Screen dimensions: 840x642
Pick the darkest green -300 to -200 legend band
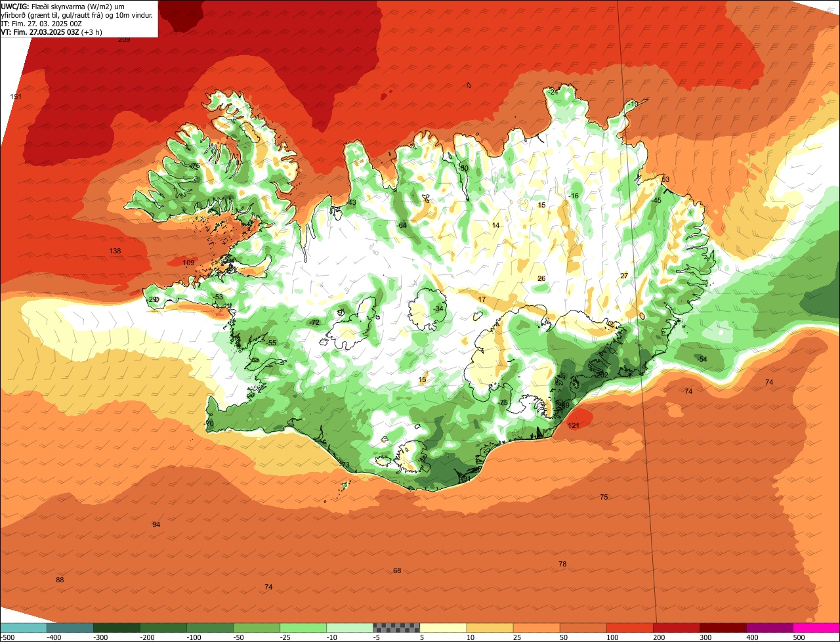[x=117, y=628]
